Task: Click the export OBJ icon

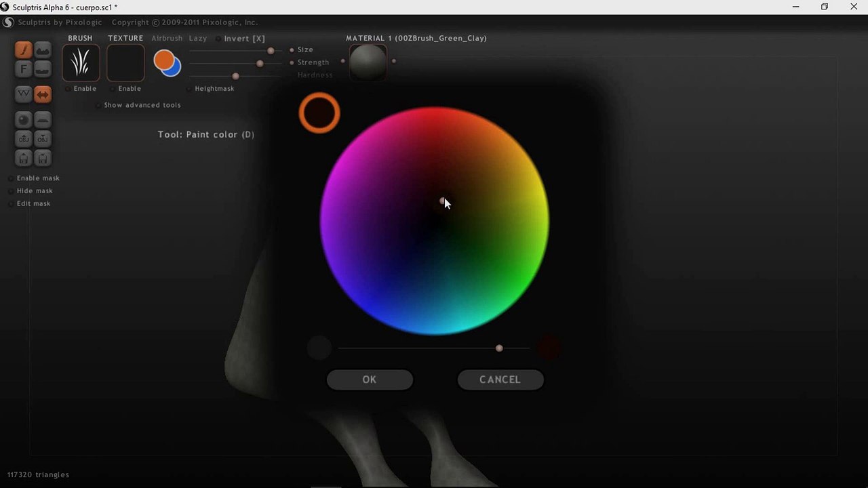Action: coord(43,139)
